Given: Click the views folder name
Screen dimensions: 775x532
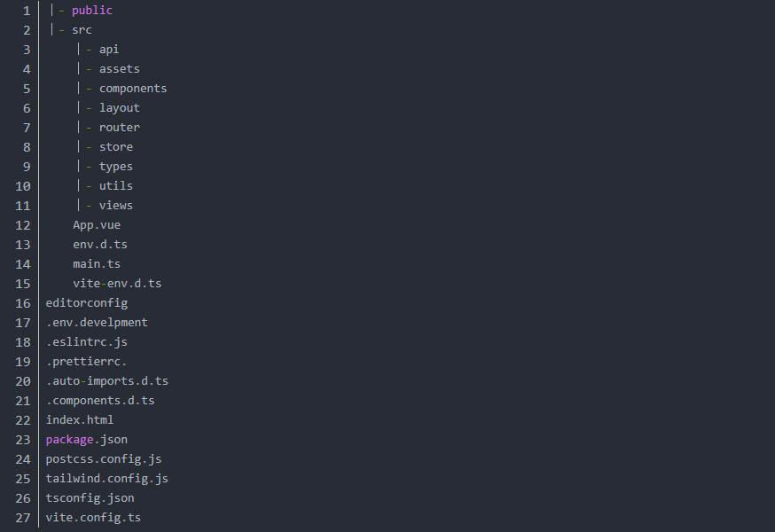Looking at the screenshot, I should coord(115,206).
